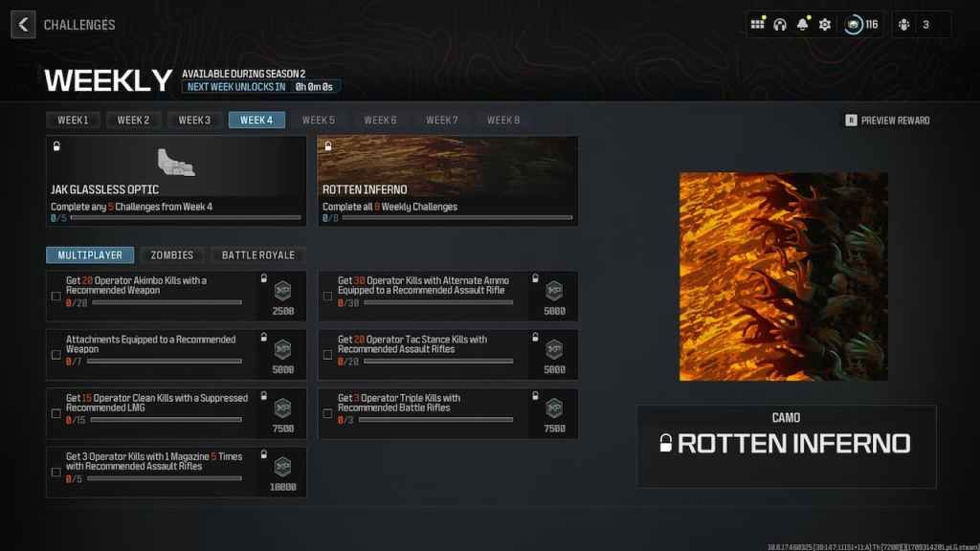Open the social menu grid icon

[757, 24]
